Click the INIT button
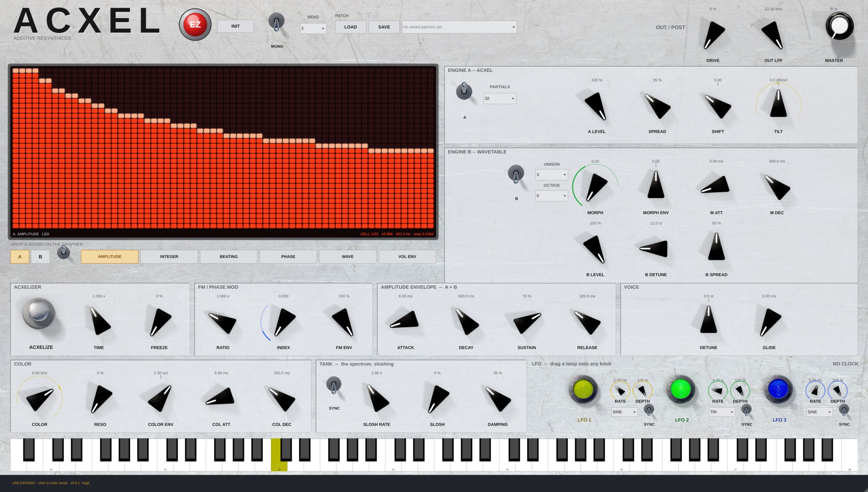868x492 pixels. click(235, 26)
